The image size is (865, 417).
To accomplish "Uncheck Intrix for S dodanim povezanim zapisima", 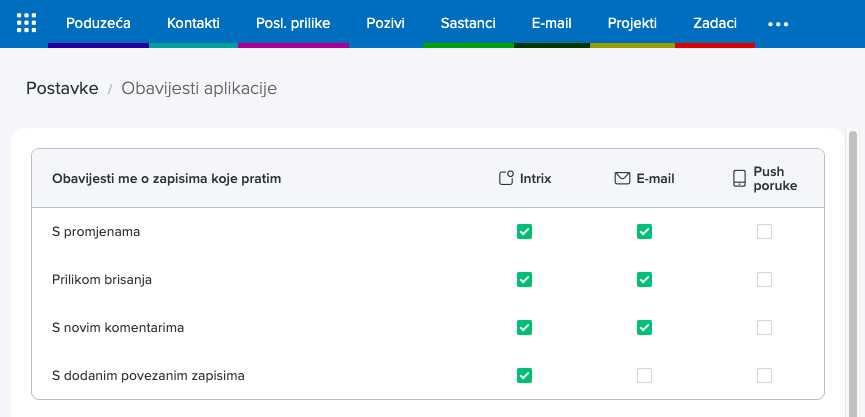I will (x=524, y=376).
